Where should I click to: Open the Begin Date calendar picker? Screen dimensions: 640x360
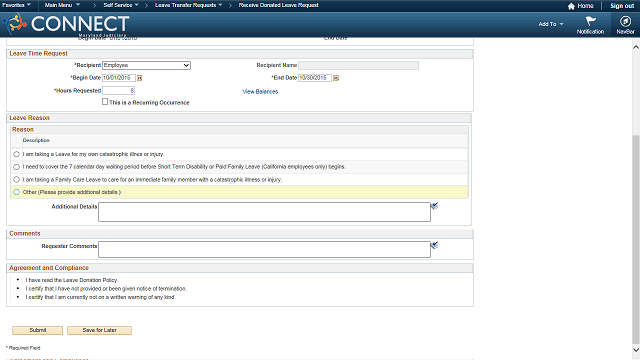140,78
